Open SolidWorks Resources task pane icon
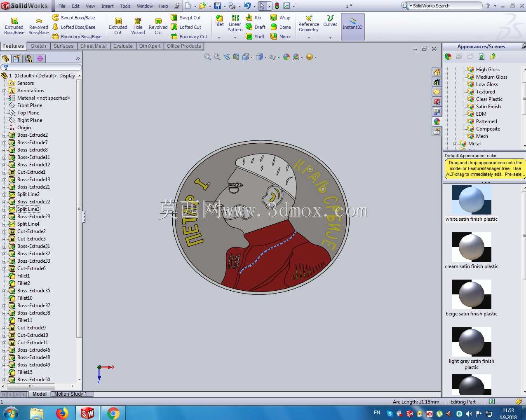Screen dimensions: 526x420 [x=437, y=72]
